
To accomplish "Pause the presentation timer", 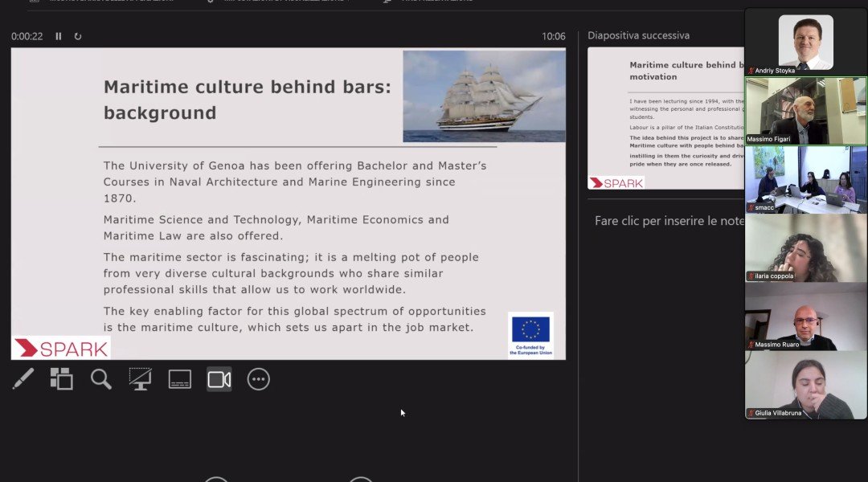I will (x=59, y=36).
